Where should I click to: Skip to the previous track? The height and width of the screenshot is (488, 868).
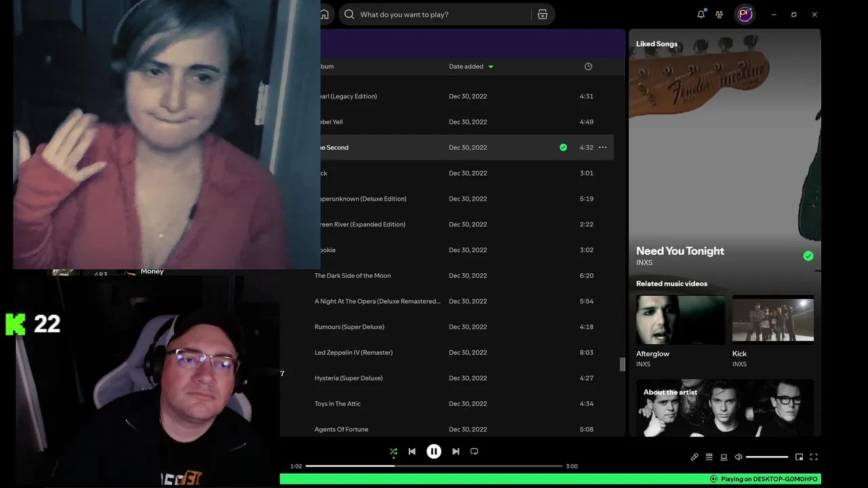click(412, 451)
